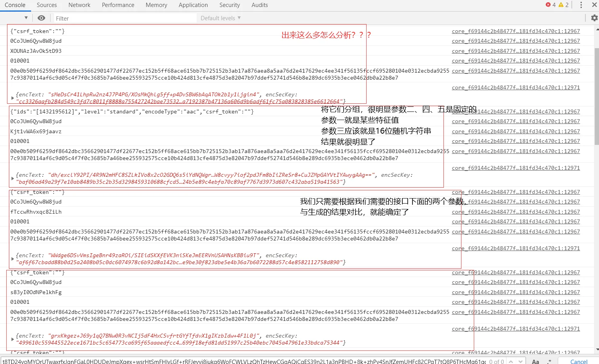Open DevTools Settings via the gear icon
Image resolution: width=599 pixels, height=364 pixels.
(x=594, y=18)
